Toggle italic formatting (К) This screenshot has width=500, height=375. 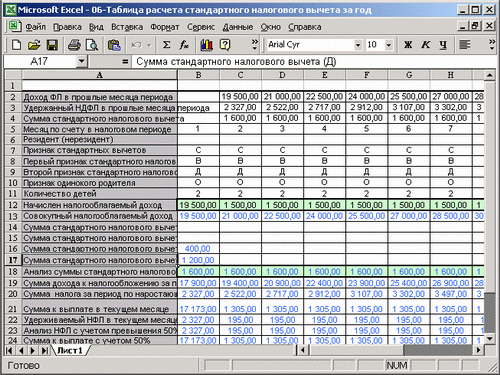425,45
